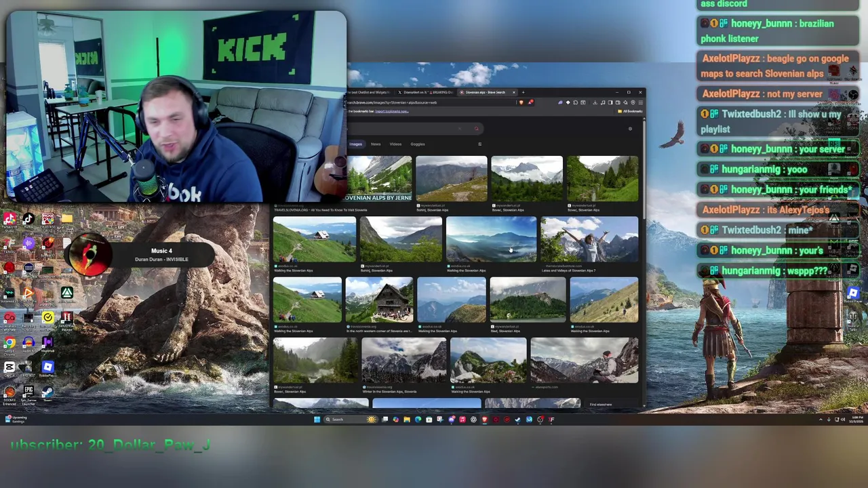Click AxelotlPlayzz's google maps chat message
The image size is (868, 488).
pos(776,66)
